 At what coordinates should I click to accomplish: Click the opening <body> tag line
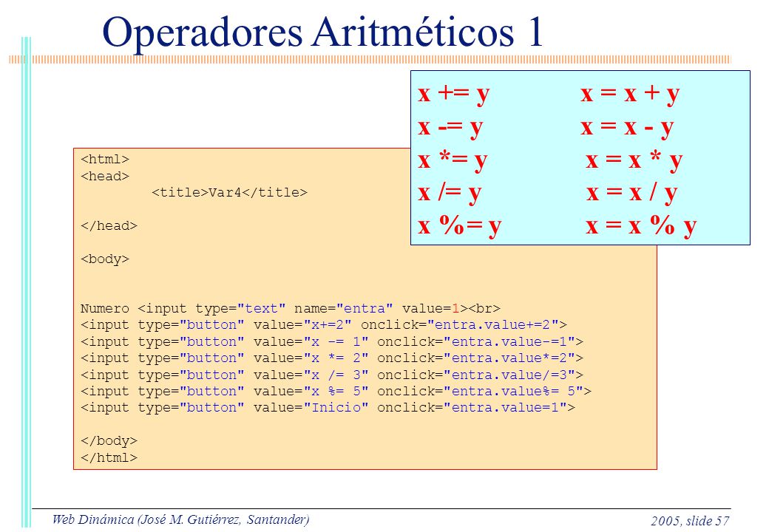coord(105,259)
